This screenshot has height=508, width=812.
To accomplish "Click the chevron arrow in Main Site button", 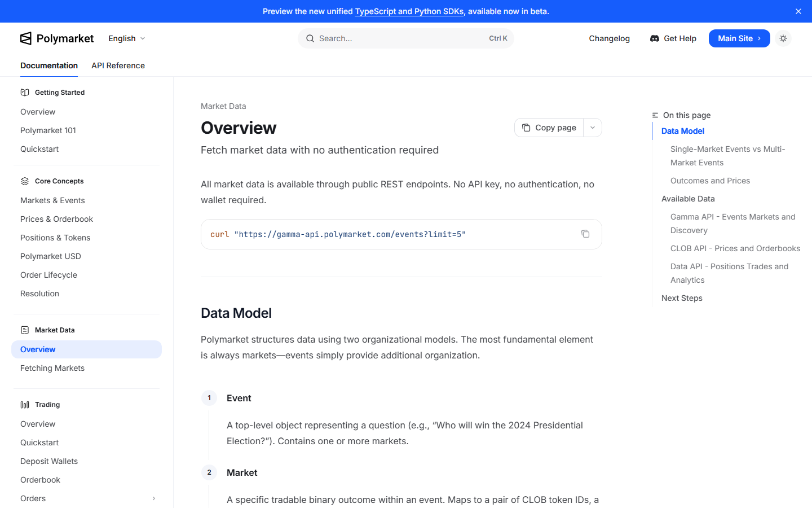I will point(760,38).
